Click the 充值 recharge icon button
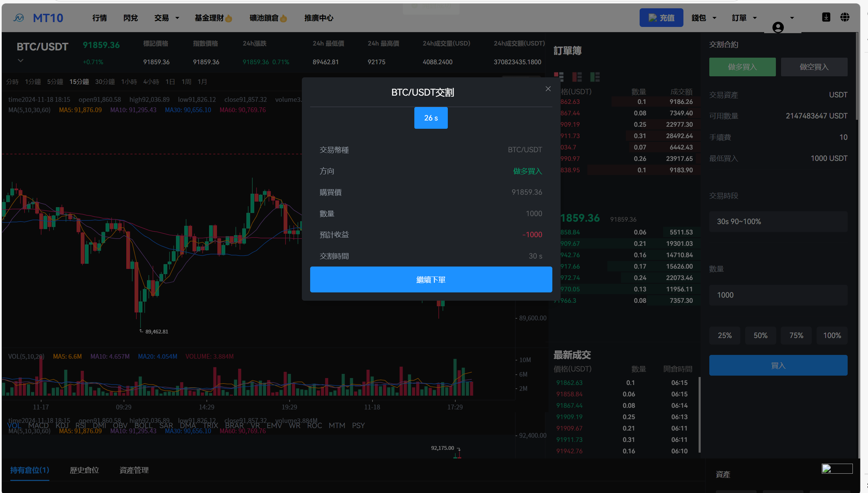The image size is (868, 493). point(661,18)
